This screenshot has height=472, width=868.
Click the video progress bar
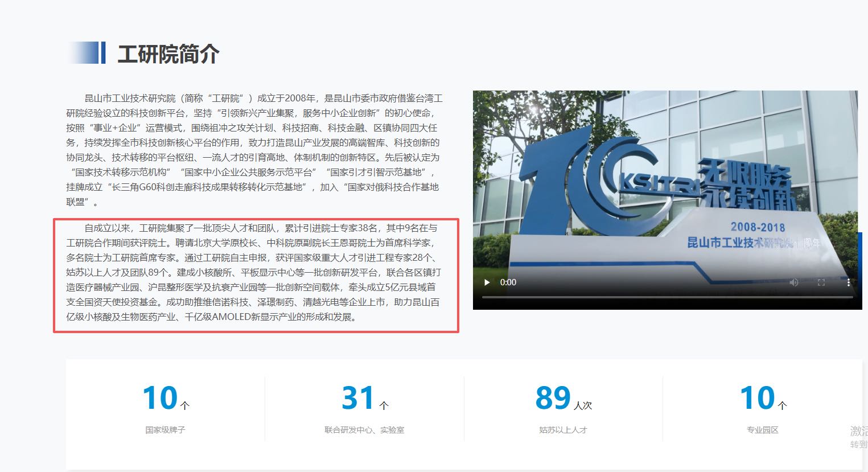tap(667, 297)
